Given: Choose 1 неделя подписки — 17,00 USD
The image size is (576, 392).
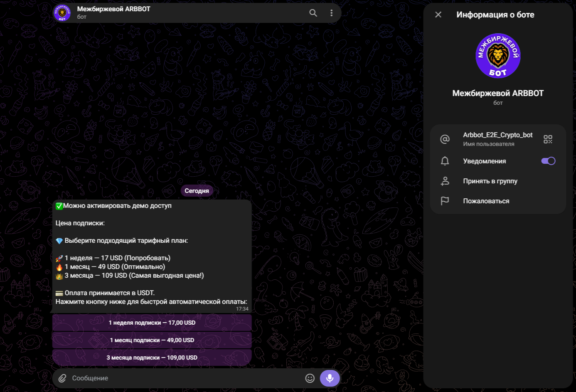Looking at the screenshot, I should pos(152,323).
